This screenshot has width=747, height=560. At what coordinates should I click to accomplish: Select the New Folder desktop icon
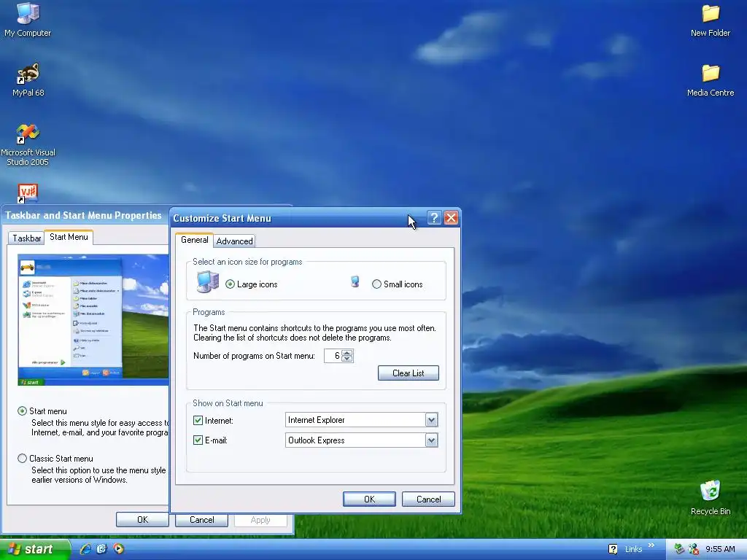tap(710, 20)
